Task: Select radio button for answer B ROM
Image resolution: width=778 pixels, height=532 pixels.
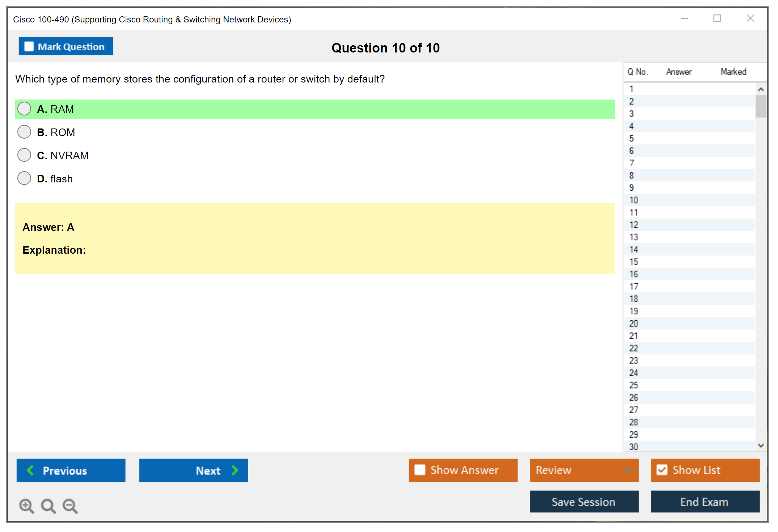Action: 24,132
